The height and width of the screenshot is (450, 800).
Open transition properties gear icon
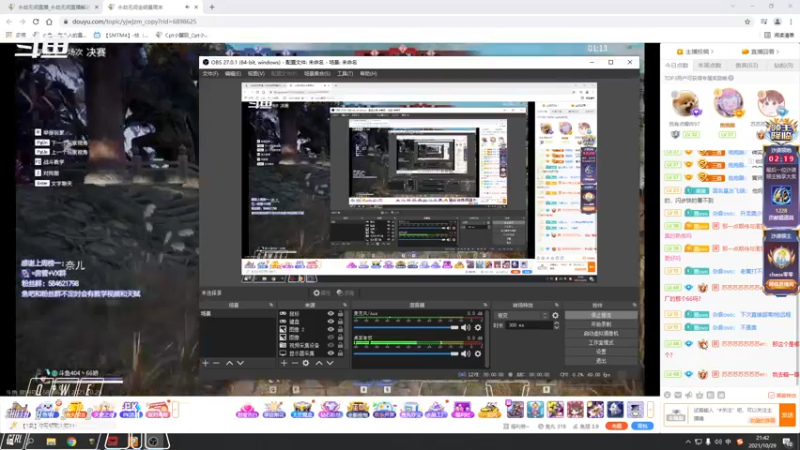[555, 315]
